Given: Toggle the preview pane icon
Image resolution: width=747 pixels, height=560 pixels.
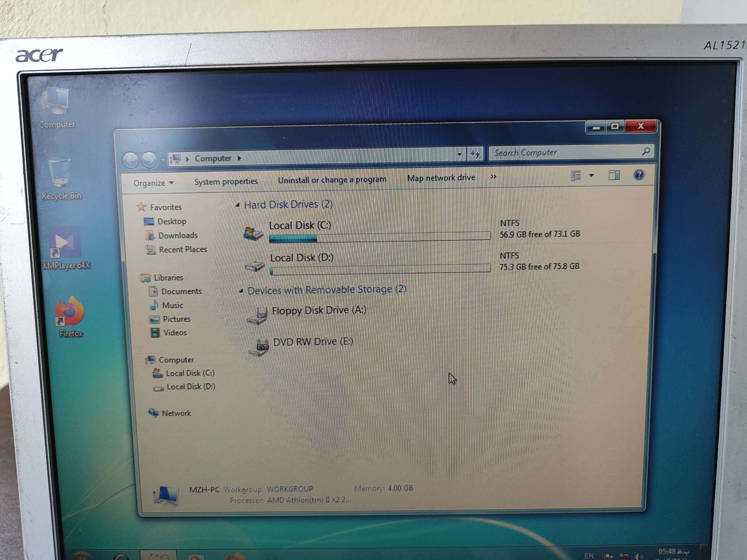Looking at the screenshot, I should pyautogui.click(x=614, y=175).
